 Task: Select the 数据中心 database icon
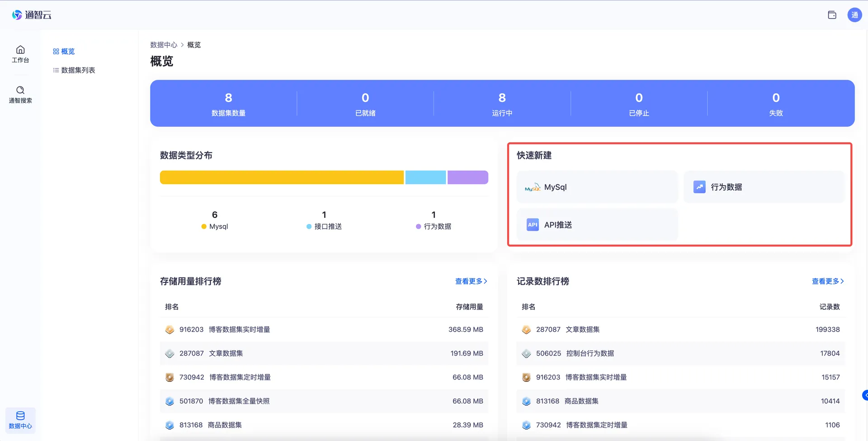[20, 415]
